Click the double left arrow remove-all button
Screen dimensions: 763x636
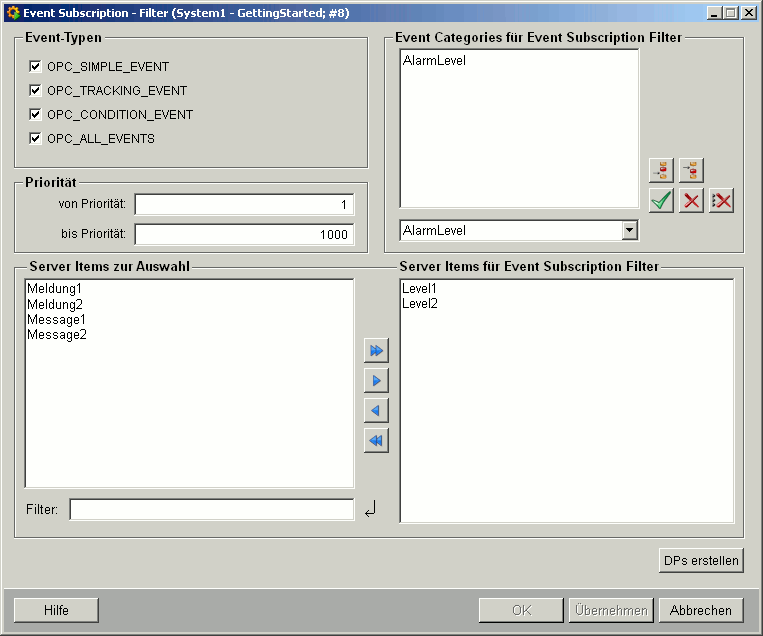point(376,441)
